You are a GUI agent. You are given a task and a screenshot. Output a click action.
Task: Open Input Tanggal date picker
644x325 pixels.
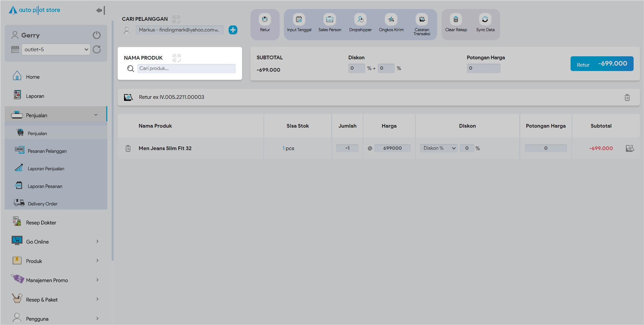(x=299, y=20)
